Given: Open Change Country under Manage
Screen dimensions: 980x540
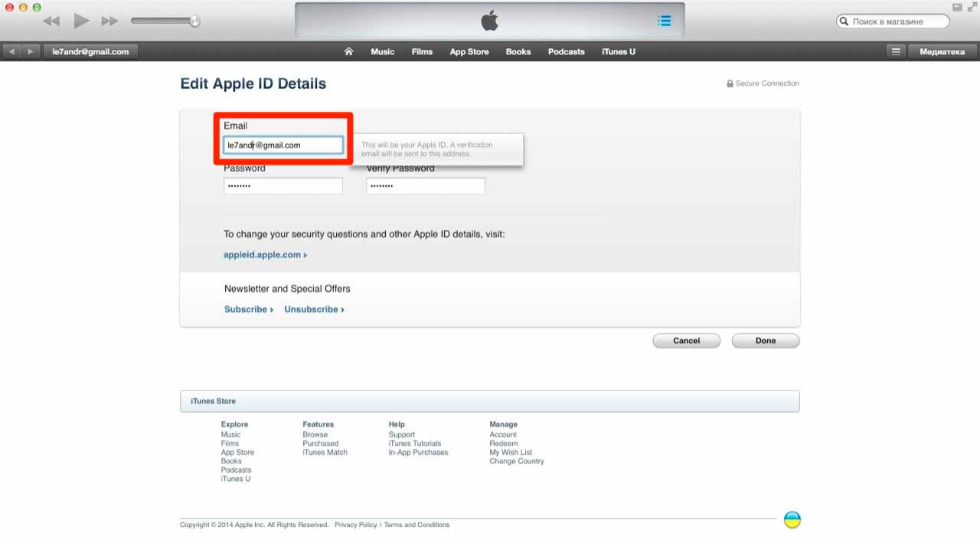Looking at the screenshot, I should coord(517,461).
